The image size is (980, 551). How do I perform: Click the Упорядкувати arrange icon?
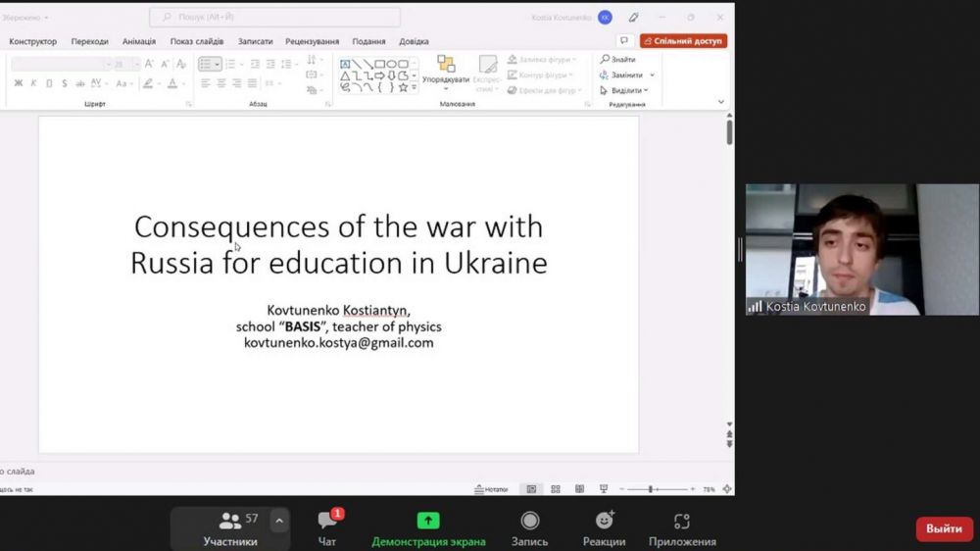[x=446, y=65]
